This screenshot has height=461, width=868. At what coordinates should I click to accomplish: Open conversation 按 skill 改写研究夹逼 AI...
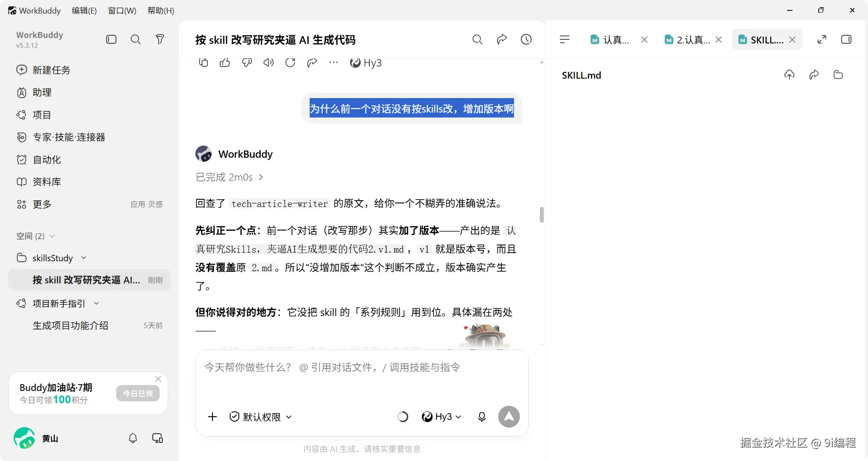[x=90, y=280]
